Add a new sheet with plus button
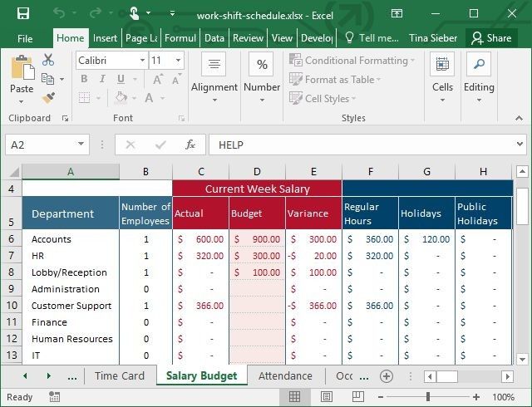This screenshot has width=532, height=407. 386,376
